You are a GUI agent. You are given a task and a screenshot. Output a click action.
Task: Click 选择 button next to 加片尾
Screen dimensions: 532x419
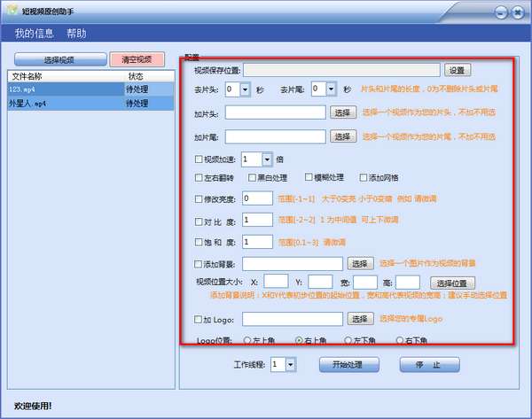tap(343, 136)
